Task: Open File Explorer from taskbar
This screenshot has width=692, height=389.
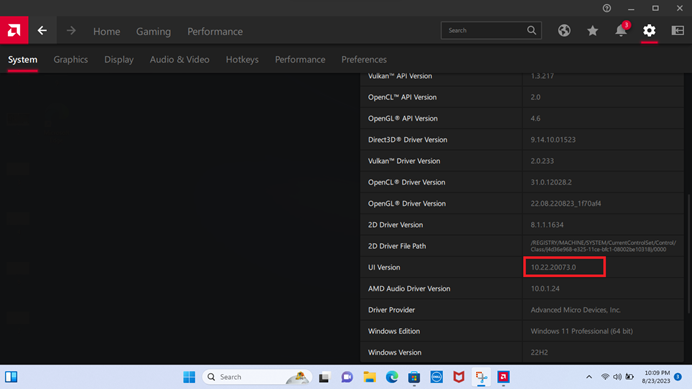Action: 369,377
